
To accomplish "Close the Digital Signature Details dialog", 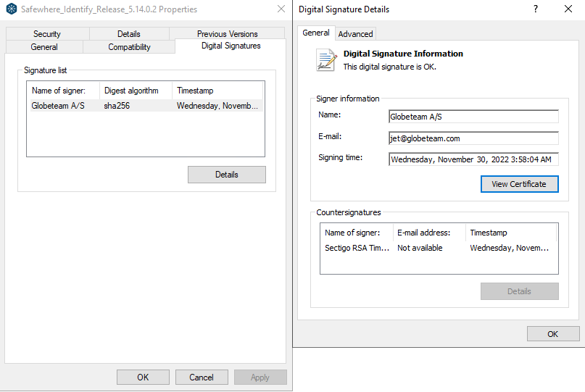I will 568,9.
